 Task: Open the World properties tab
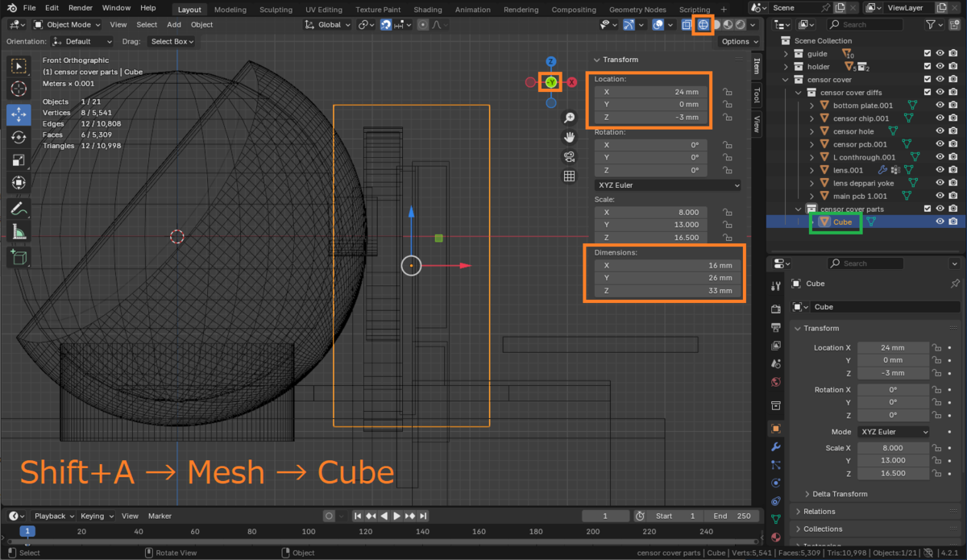776,382
